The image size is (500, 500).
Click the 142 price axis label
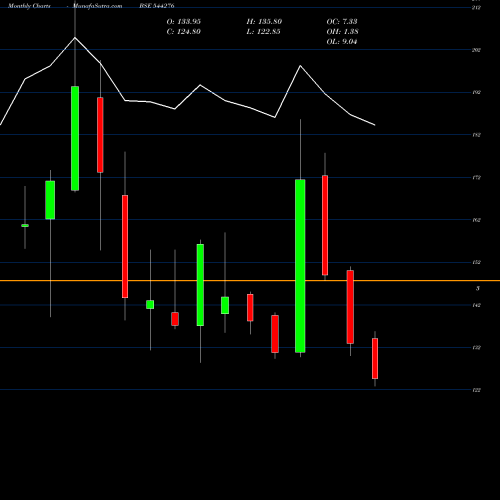pos(476,305)
